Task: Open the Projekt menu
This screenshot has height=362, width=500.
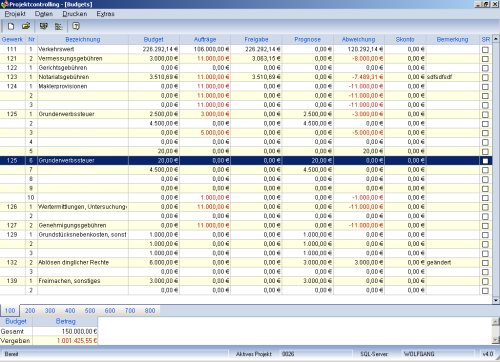Action: (15, 14)
